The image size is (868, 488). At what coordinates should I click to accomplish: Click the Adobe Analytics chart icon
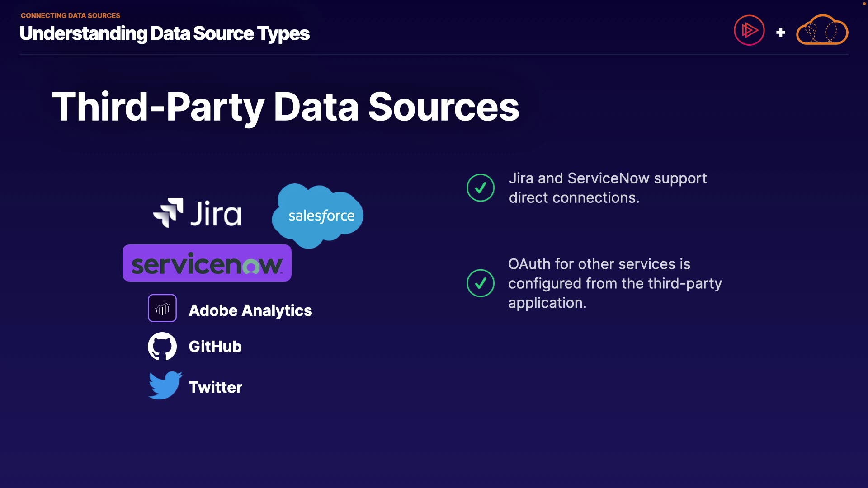tap(162, 309)
